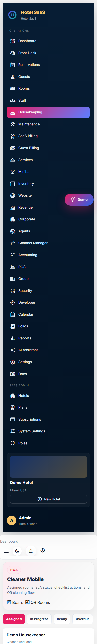This screenshot has height=644, width=97.
Task: Open Dashboard via its grid icon
Action: pyautogui.click(x=13, y=41)
